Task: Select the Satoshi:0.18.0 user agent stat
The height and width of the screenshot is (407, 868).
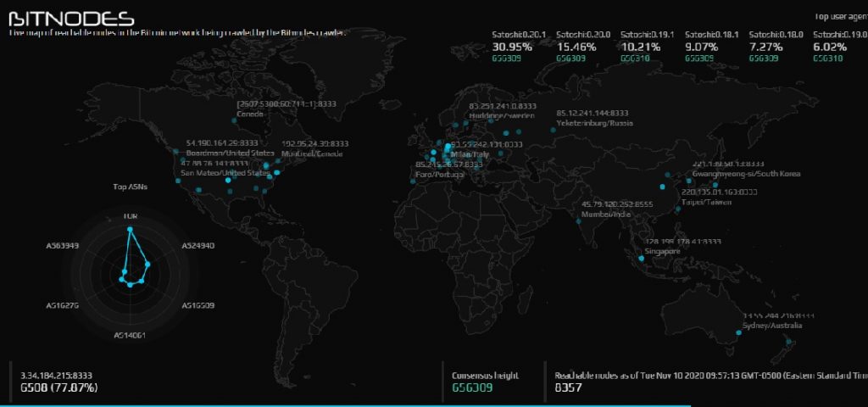Action: (x=776, y=46)
